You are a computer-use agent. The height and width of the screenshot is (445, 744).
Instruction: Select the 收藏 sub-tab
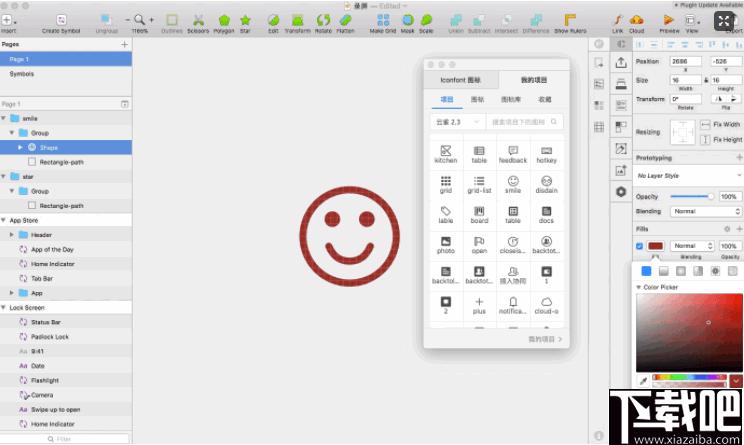pos(545,99)
